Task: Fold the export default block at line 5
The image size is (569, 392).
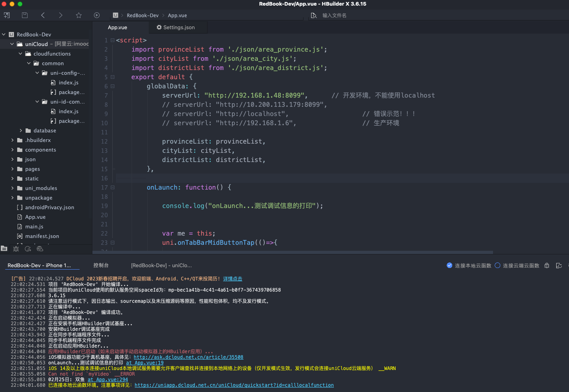Action: tap(112, 77)
